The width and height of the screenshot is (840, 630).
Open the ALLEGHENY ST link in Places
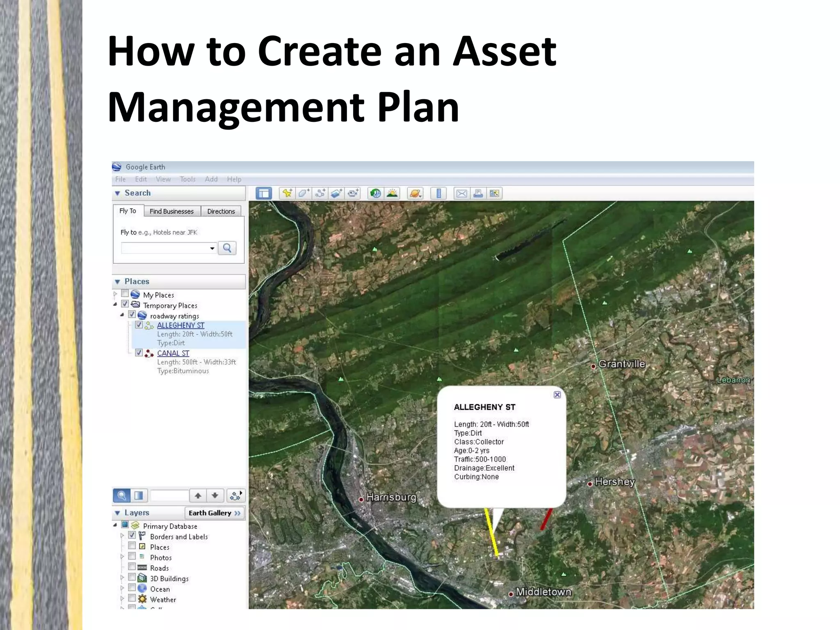[180, 325]
